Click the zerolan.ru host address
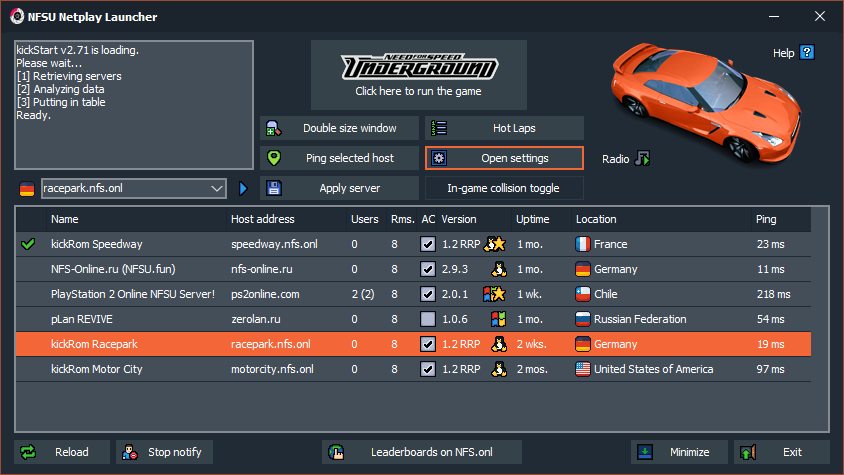Screen dimensions: 844x475 [256, 319]
